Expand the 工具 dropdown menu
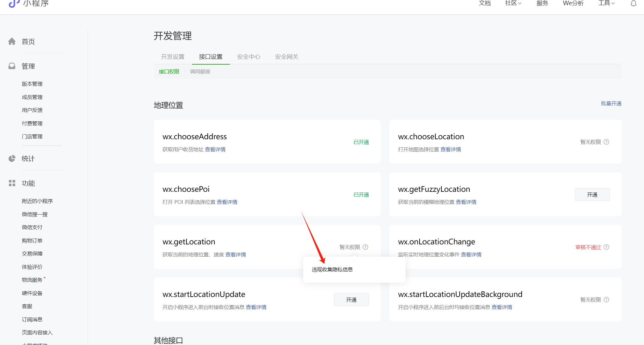Image resolution: width=644 pixels, height=345 pixels. click(x=606, y=3)
